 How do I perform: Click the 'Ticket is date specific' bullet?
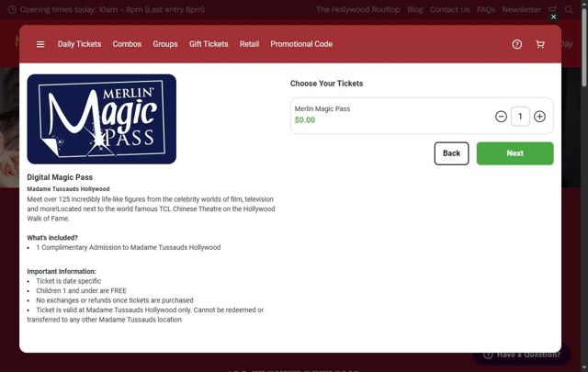[x=69, y=281]
